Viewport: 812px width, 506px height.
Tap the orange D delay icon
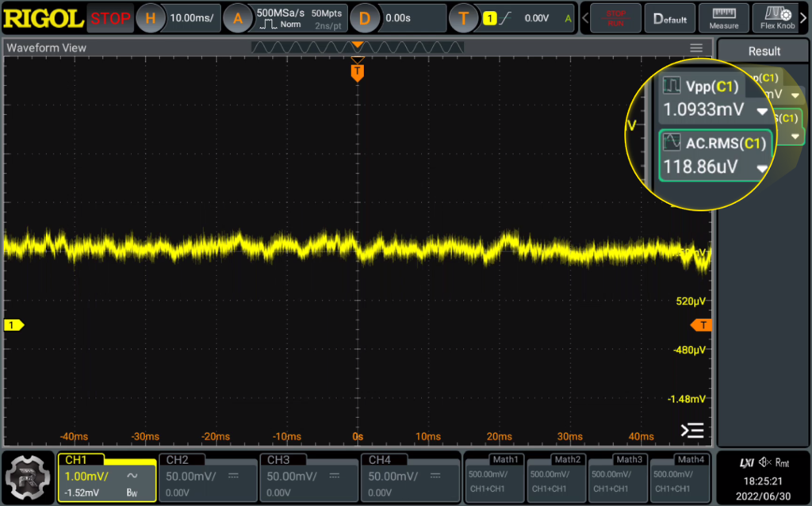[365, 18]
